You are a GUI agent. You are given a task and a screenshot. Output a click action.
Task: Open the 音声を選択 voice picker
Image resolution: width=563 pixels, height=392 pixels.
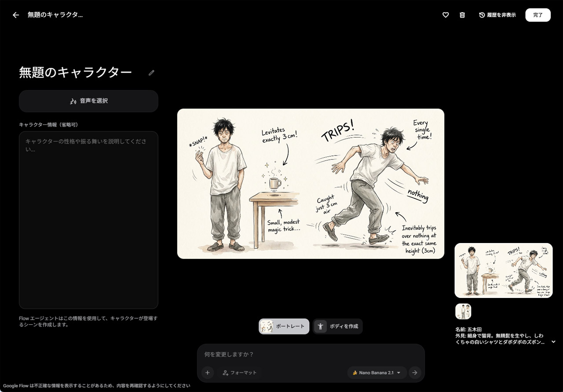(88, 101)
